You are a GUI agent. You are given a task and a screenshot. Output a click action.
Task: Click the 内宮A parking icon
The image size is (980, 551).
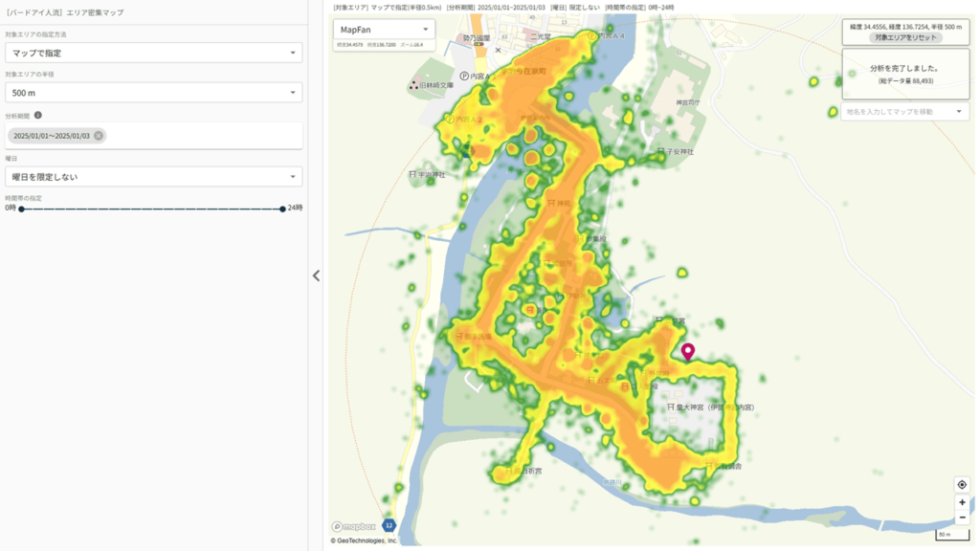464,74
